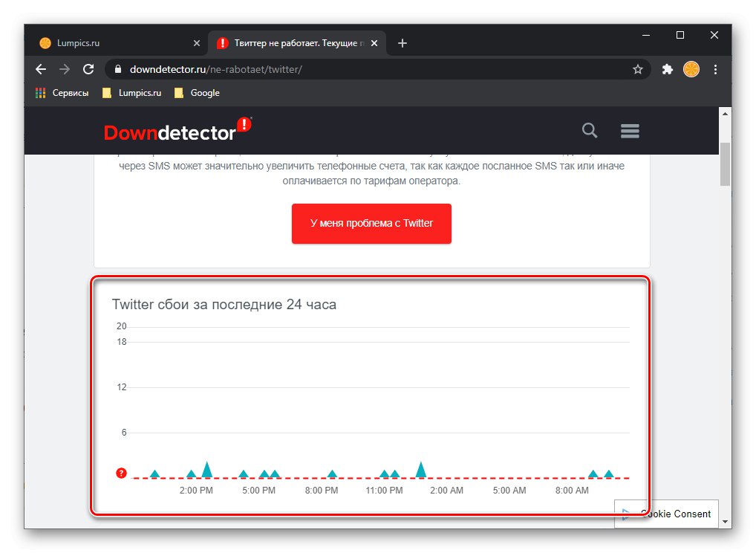This screenshot has width=756, height=553.
Task: Click the 11:00 PM axis label
Action: [384, 491]
